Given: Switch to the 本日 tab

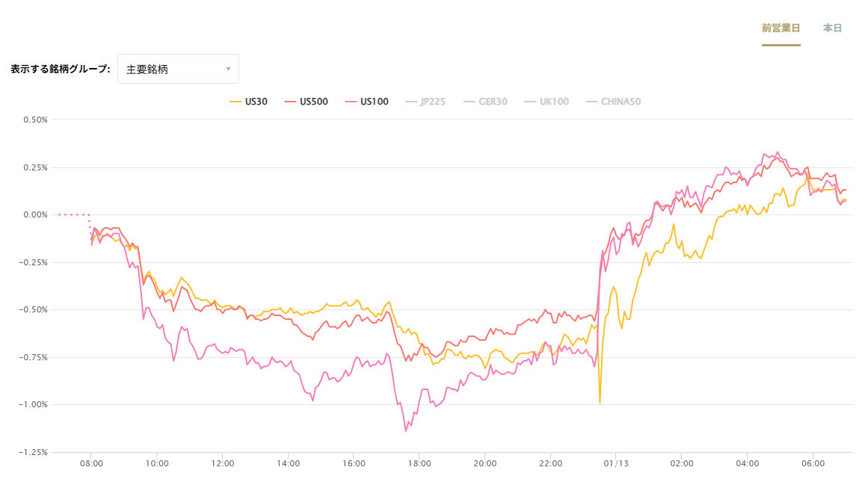Looking at the screenshot, I should pyautogui.click(x=832, y=28).
